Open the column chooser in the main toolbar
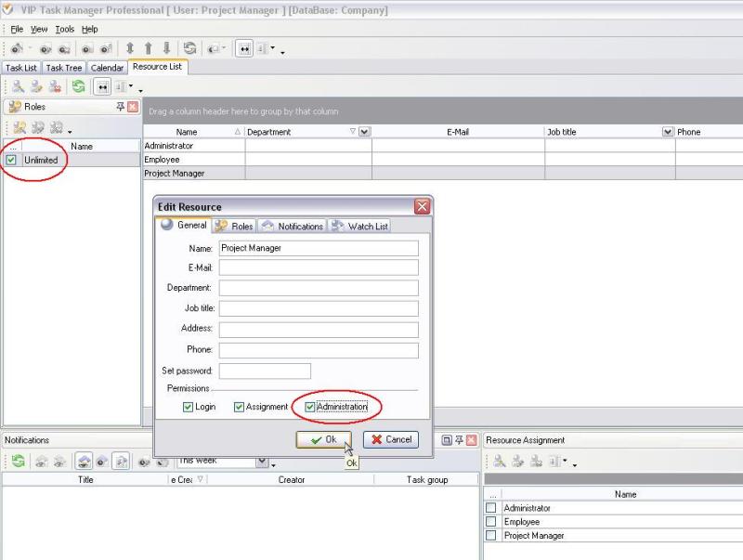The width and height of the screenshot is (743, 560). click(x=267, y=48)
